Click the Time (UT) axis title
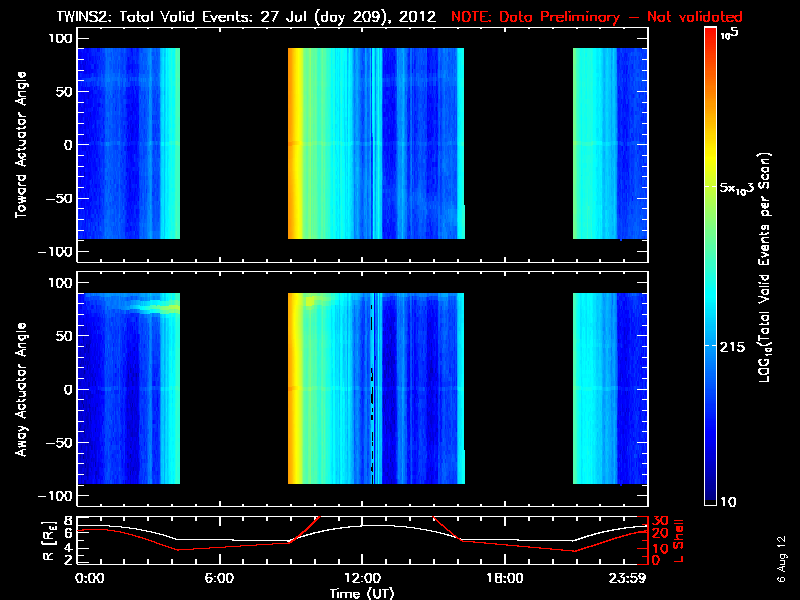 point(362,593)
